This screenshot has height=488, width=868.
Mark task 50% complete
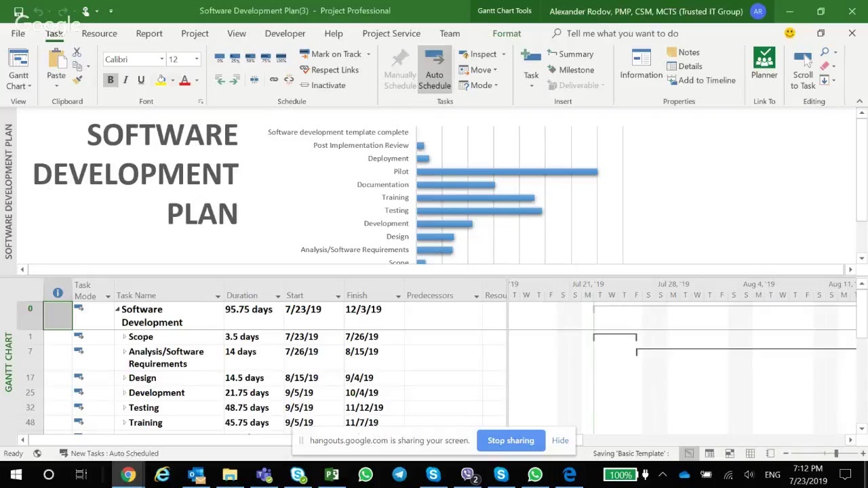(251, 58)
